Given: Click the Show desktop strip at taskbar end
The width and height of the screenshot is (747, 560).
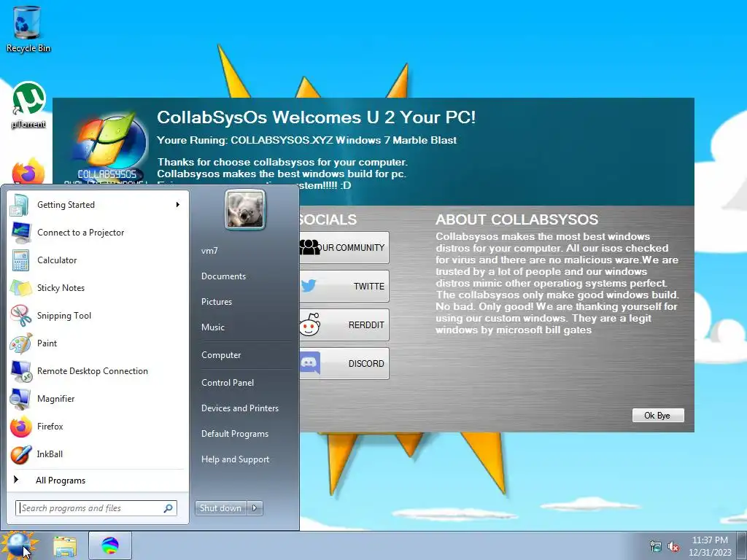Looking at the screenshot, I should 742,545.
